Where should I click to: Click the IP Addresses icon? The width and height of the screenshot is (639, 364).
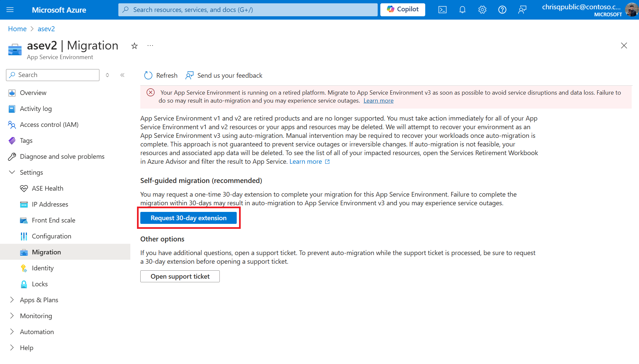pyautogui.click(x=24, y=204)
